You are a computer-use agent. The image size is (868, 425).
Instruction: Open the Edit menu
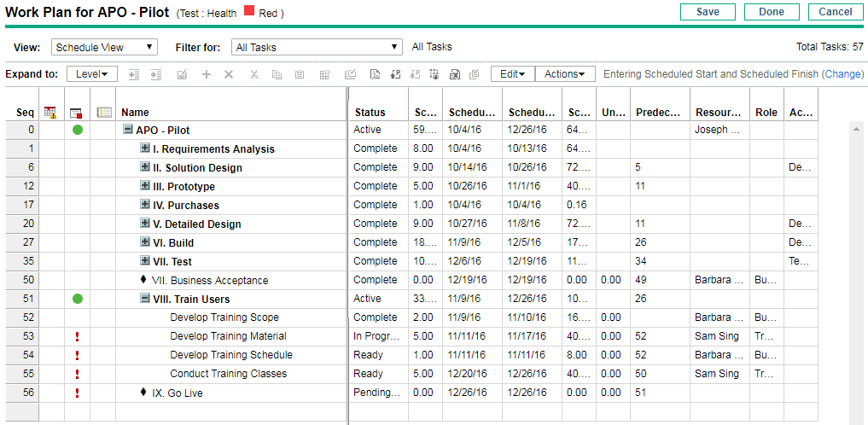[x=512, y=74]
